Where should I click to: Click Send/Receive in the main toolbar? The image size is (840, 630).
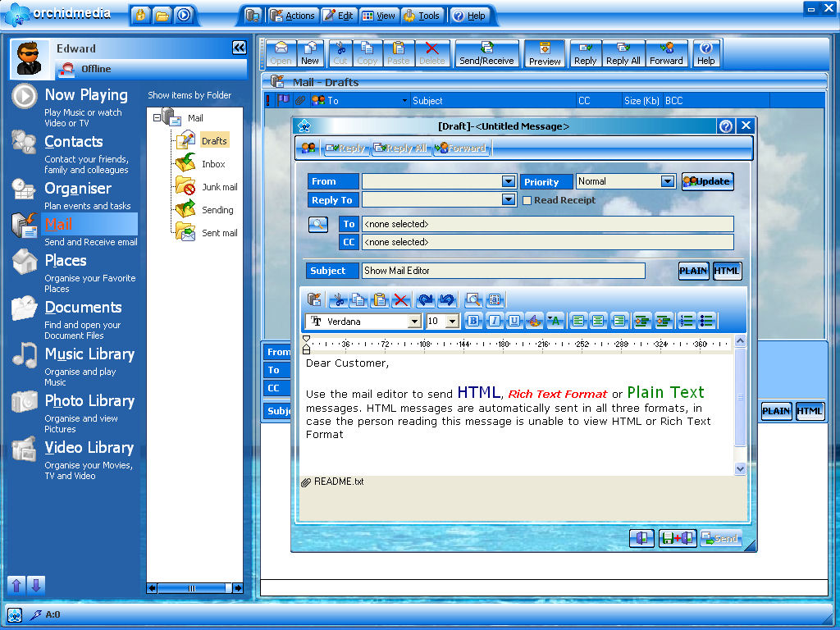(x=486, y=54)
